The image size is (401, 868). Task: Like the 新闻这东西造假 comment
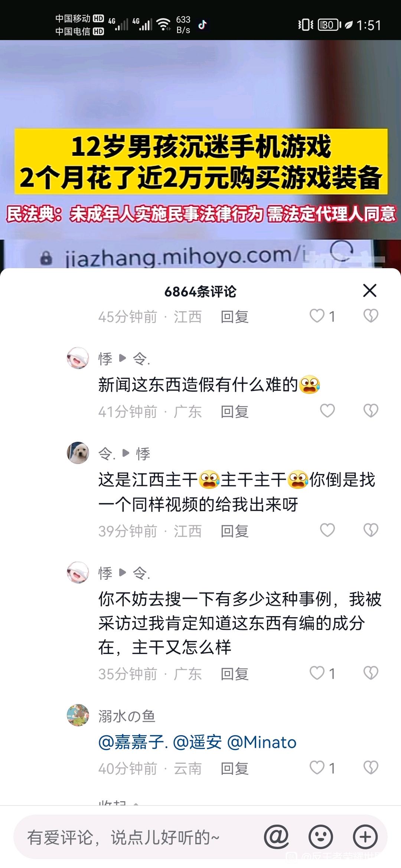coord(327,411)
